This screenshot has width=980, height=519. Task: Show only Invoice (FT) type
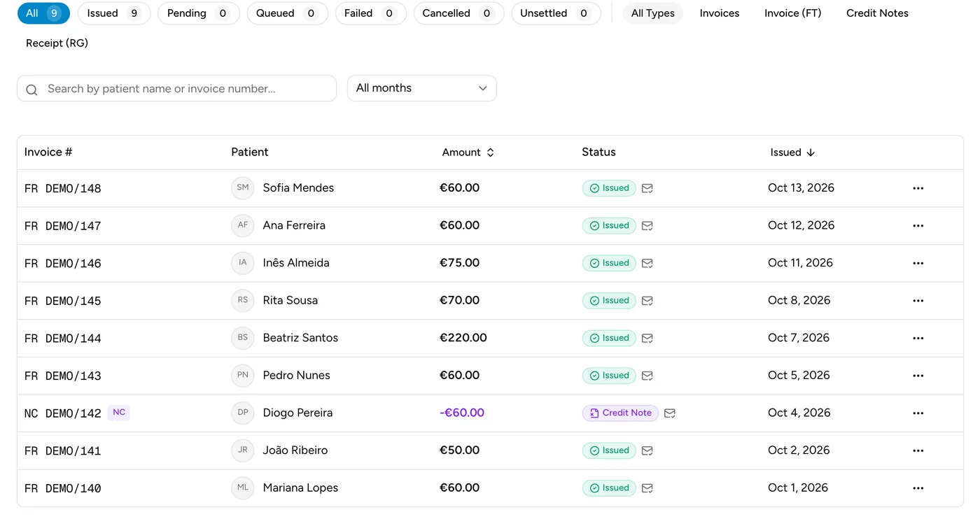tap(793, 13)
